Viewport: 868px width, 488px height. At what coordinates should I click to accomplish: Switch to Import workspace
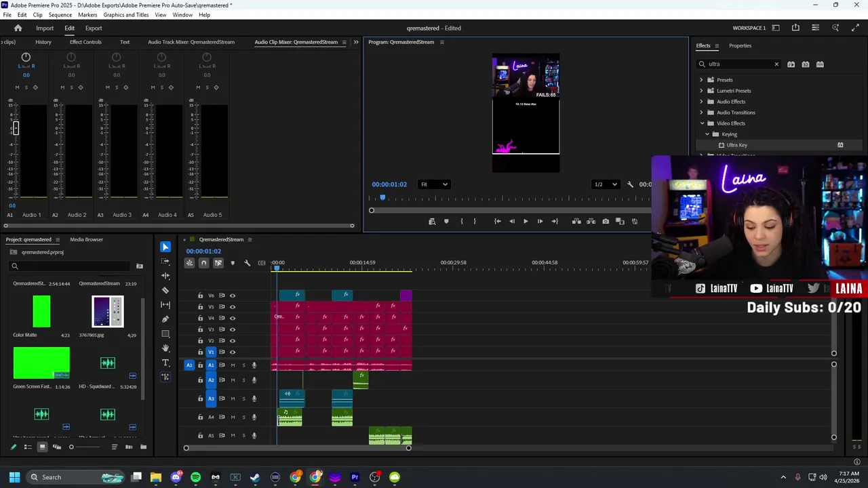click(x=45, y=28)
